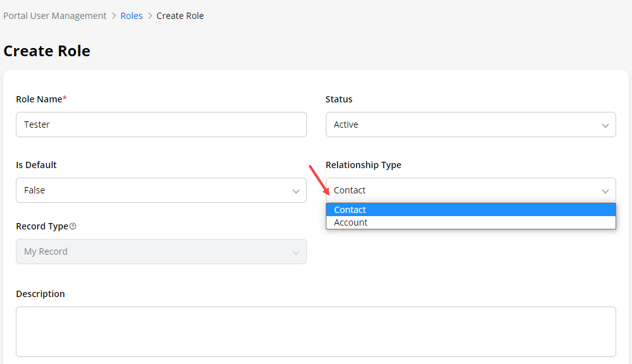This screenshot has width=632, height=364.
Task: Click the greyed Record Type chevron arrow
Action: pyautogui.click(x=295, y=252)
